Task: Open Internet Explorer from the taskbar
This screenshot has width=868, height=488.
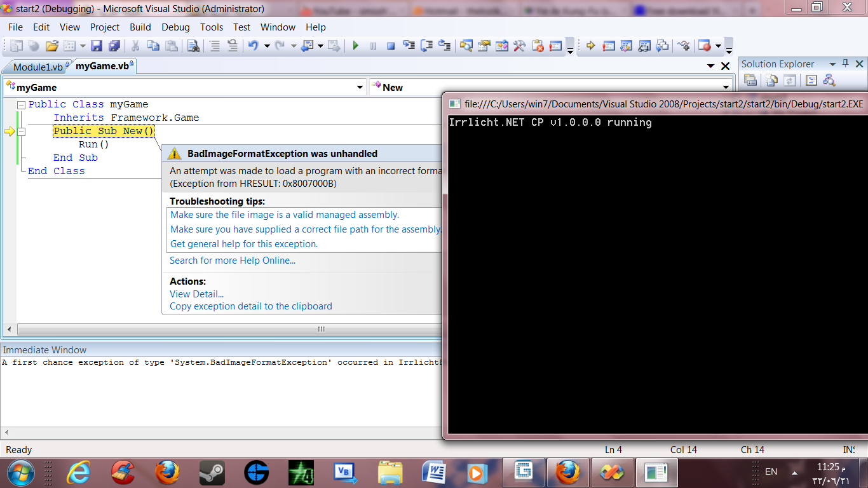Action: (x=78, y=473)
